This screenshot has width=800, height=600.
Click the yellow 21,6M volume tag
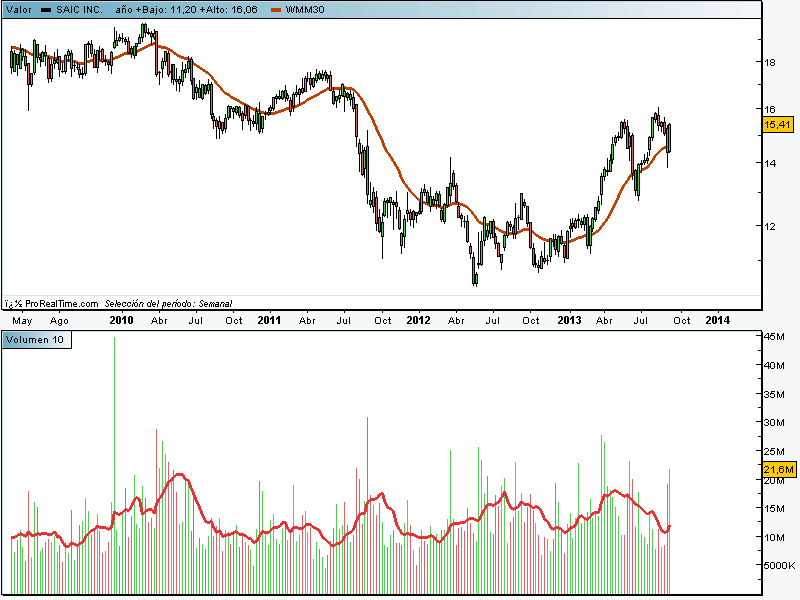tap(778, 469)
